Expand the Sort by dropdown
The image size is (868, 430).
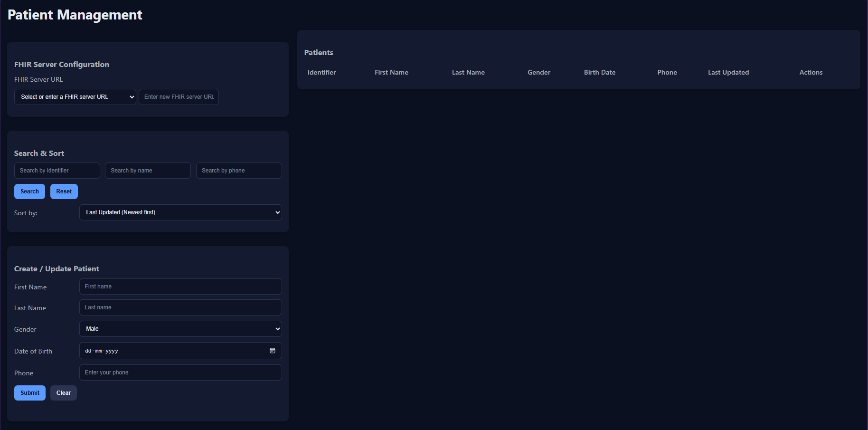pyautogui.click(x=180, y=212)
